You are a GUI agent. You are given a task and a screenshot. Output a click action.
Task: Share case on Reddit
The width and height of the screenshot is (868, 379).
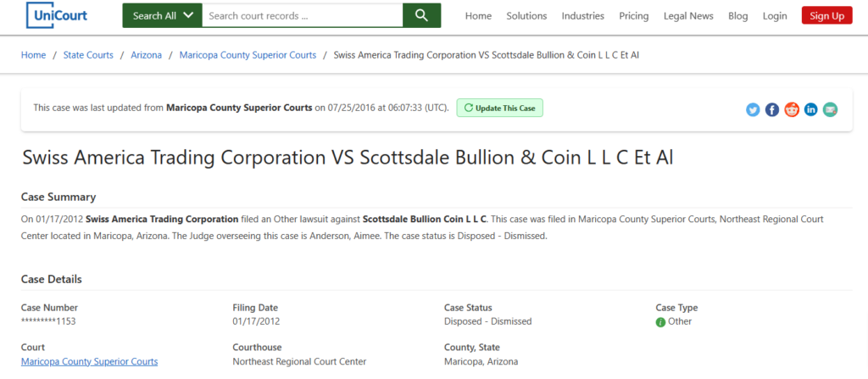[x=792, y=109]
